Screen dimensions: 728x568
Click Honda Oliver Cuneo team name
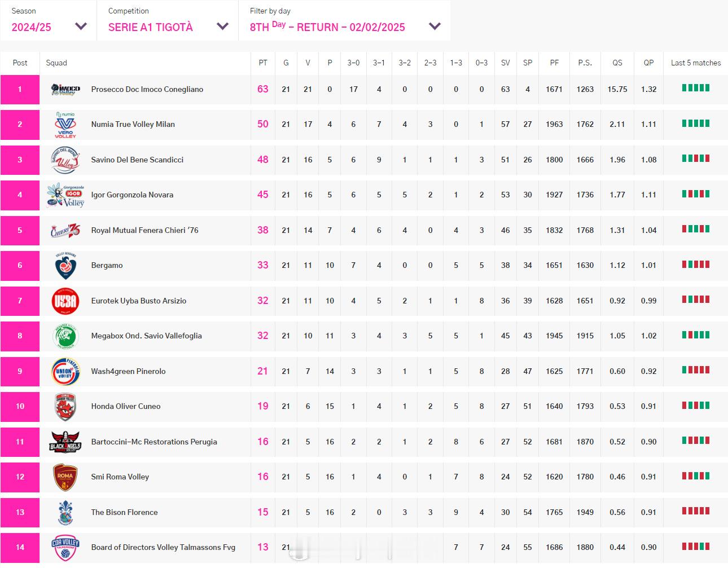pos(126,406)
